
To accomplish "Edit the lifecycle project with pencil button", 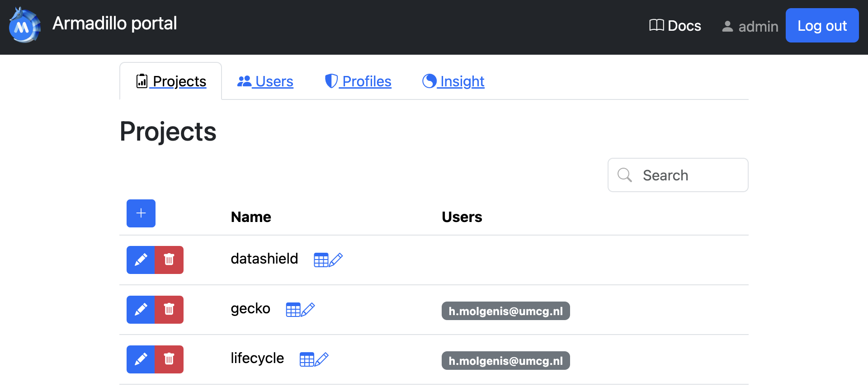I will (x=141, y=359).
